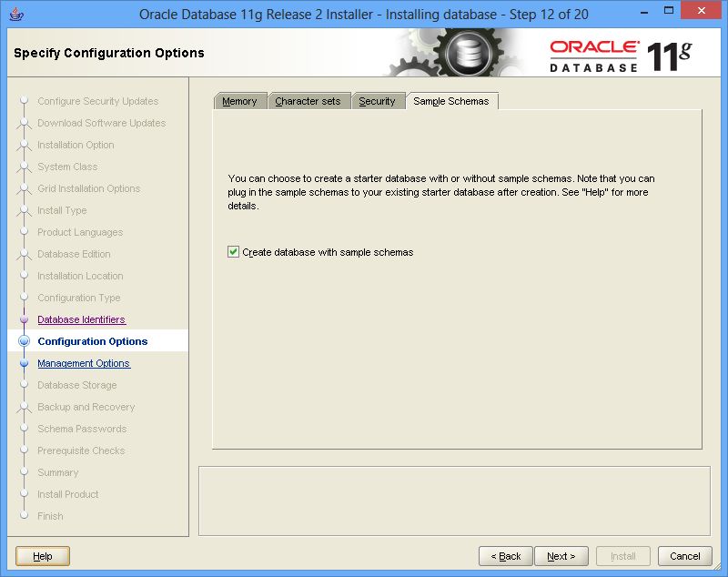The width and height of the screenshot is (728, 577).
Task: Select the Configuration Options step
Action: pos(93,341)
